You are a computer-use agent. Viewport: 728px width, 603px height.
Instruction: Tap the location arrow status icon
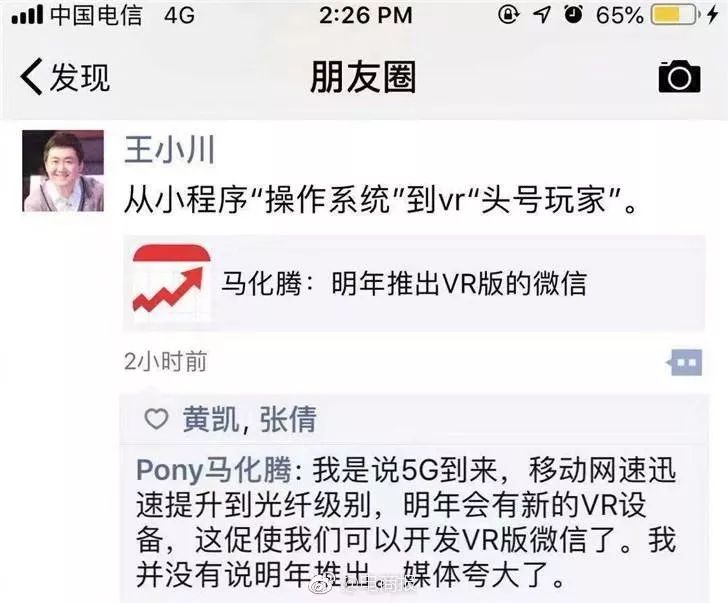[x=542, y=15]
